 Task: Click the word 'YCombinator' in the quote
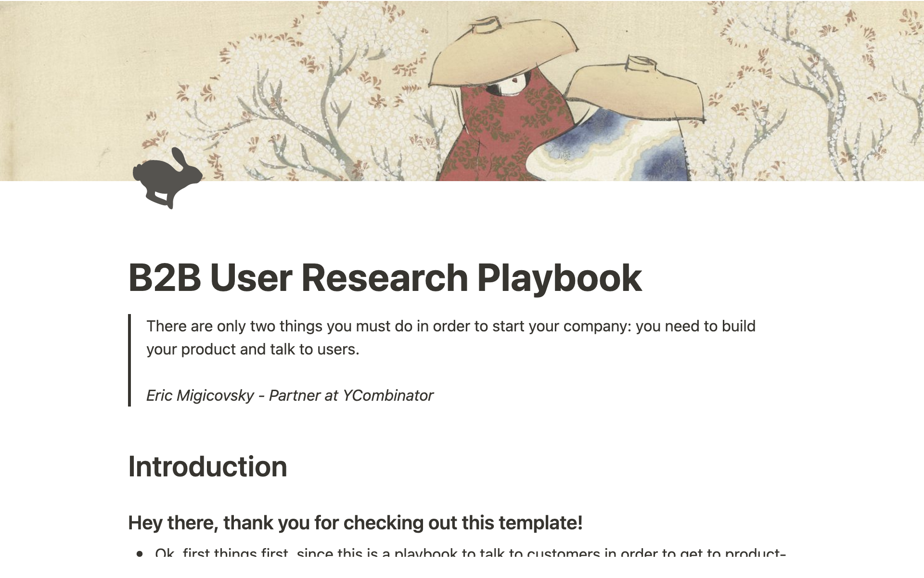click(x=387, y=395)
